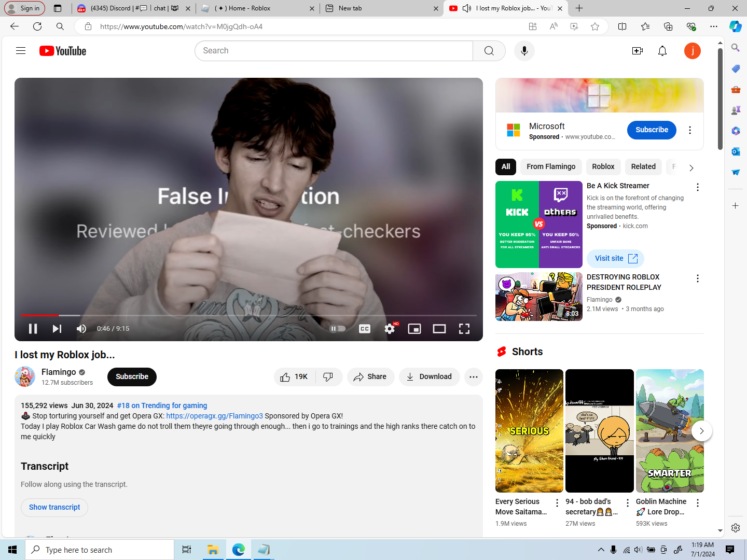The image size is (747, 560).
Task: Open the Copilot sidebar icon
Action: (x=736, y=26)
